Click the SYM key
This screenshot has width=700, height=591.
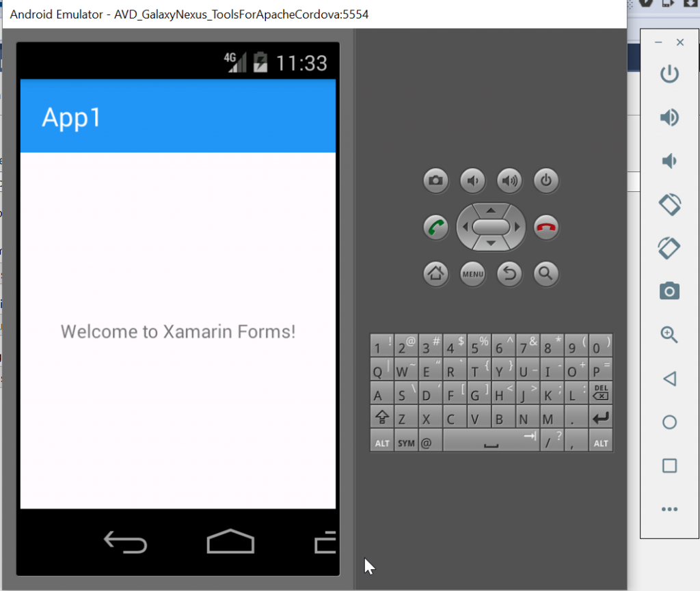(x=406, y=441)
